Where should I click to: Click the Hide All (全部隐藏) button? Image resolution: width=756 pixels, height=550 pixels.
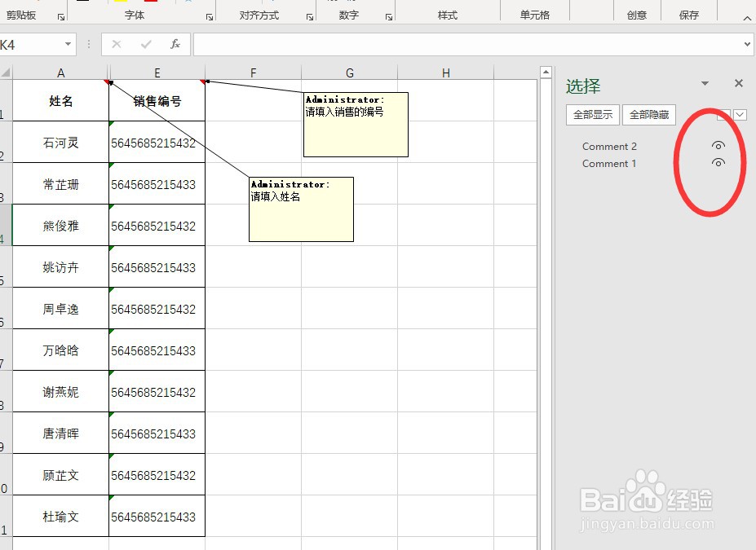coord(649,115)
